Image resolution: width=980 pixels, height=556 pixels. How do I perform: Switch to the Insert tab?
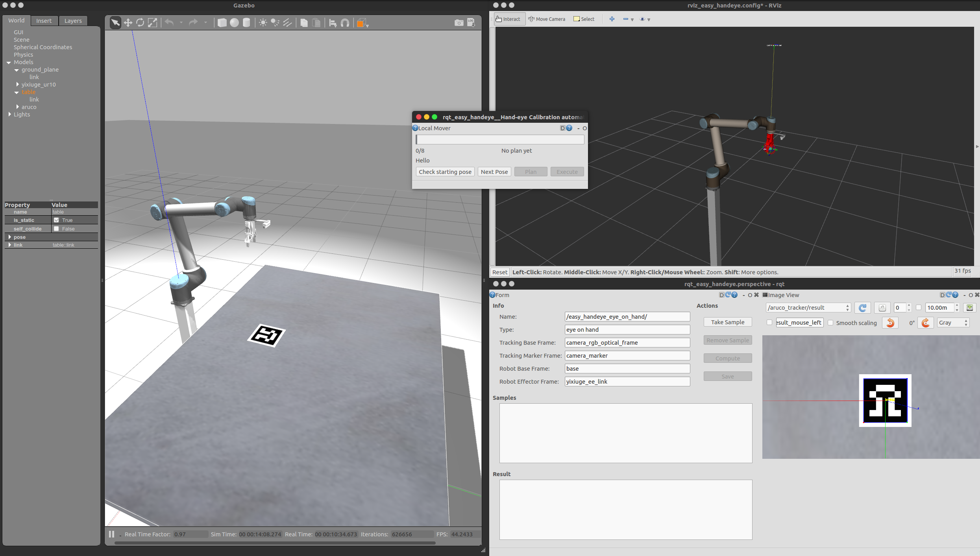point(44,21)
